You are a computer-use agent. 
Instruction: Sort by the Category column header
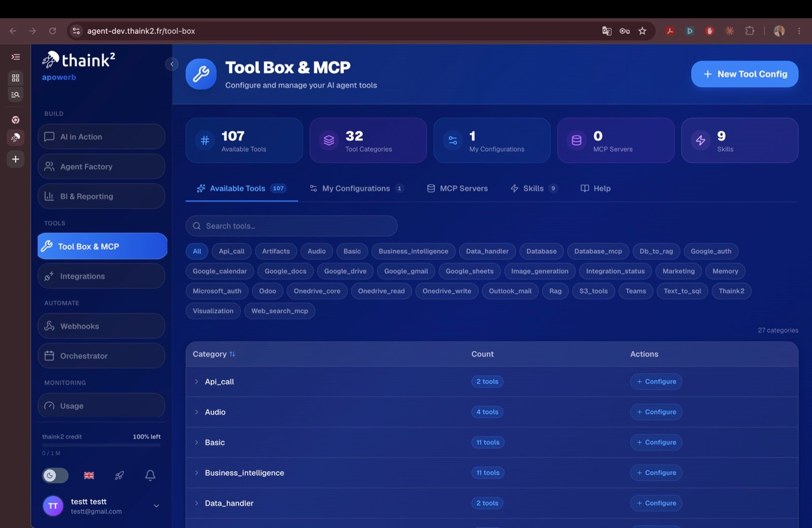point(214,354)
